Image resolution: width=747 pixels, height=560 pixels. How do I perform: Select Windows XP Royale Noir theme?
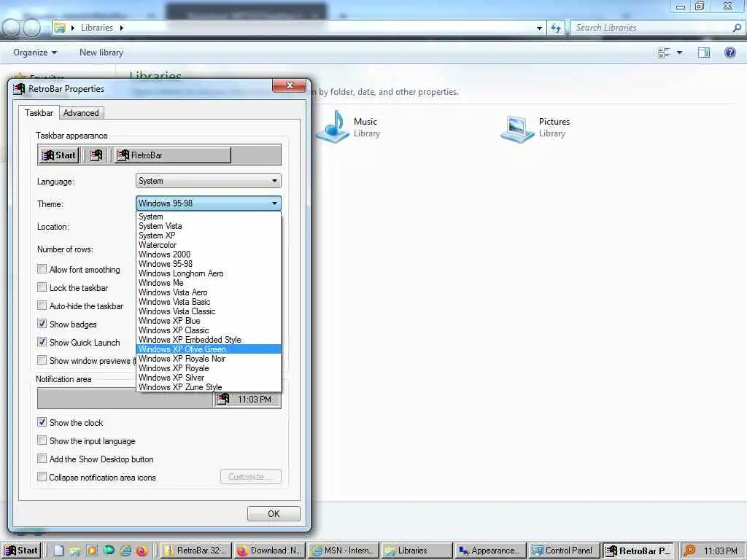pos(208,359)
